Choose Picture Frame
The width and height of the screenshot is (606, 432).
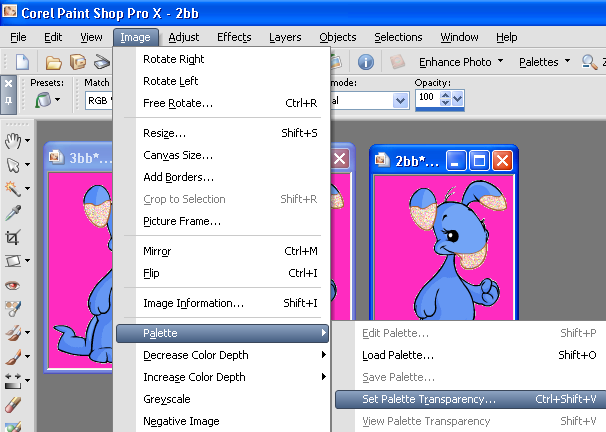click(x=223, y=221)
